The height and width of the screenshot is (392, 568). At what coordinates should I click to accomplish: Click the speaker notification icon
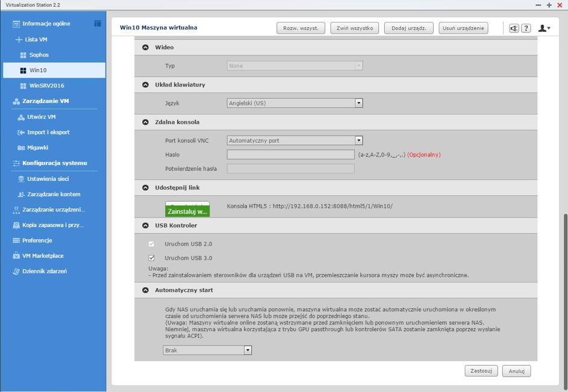514,28
